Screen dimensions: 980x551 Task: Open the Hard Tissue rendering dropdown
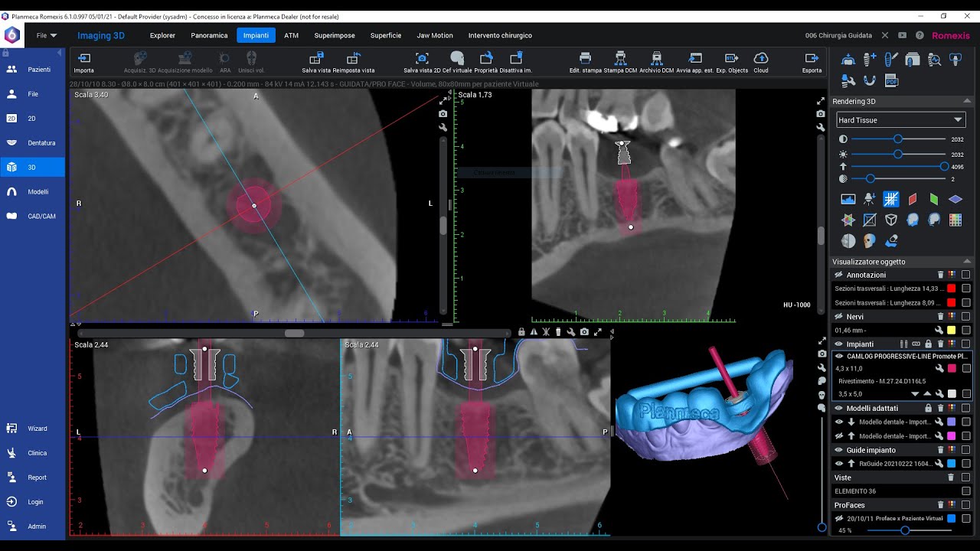900,120
